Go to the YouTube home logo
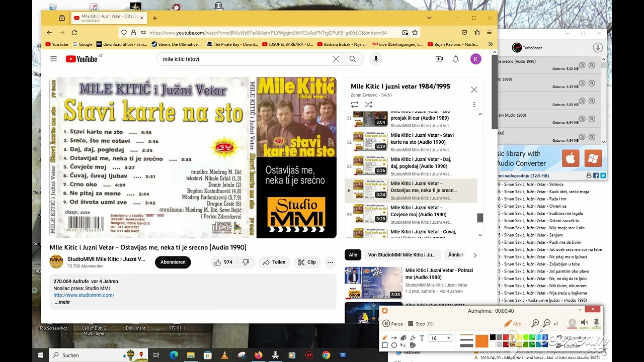This screenshot has height=362, width=644. click(x=82, y=59)
